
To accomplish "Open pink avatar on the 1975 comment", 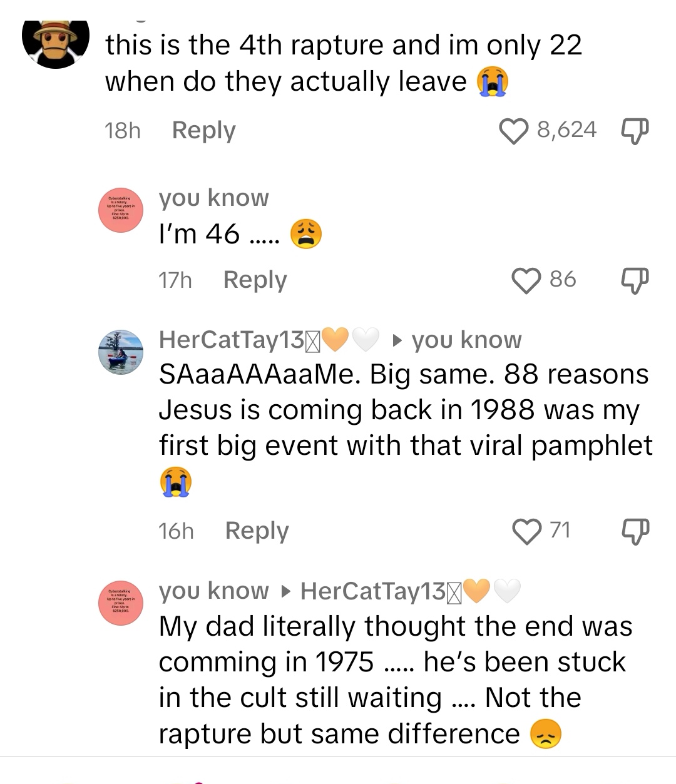I will pyautogui.click(x=121, y=601).
